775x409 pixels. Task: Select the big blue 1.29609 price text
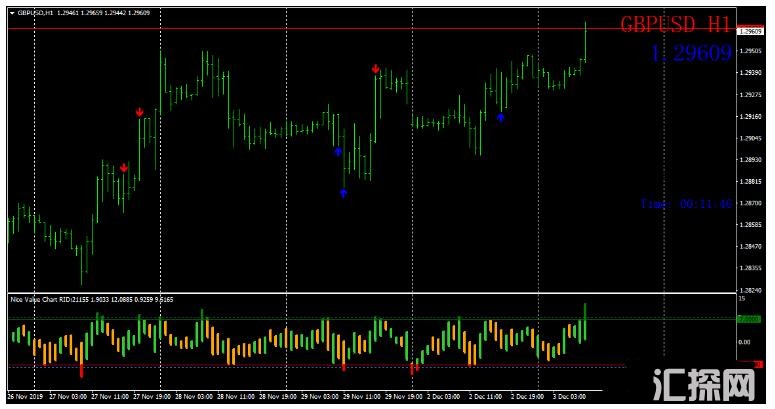point(690,53)
